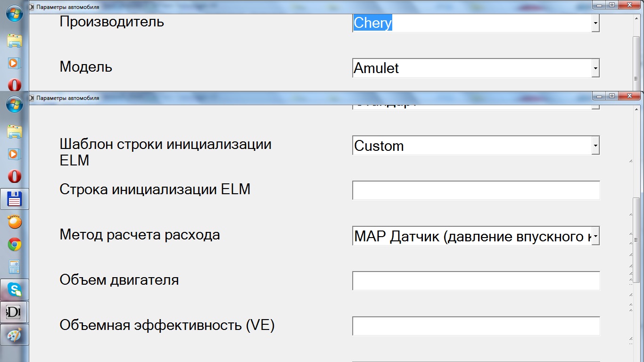
Task: Click the scrollbar thumb beside the MAP Датчик dropdown
Action: pyautogui.click(x=636, y=240)
